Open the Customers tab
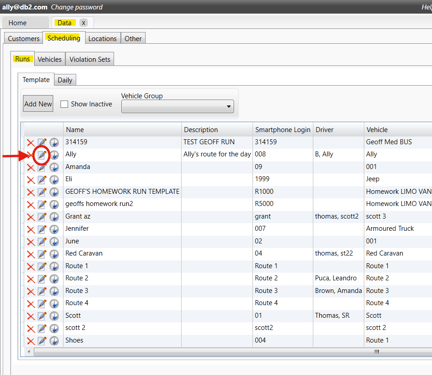Image resolution: width=432 pixels, height=375 pixels. 24,39
